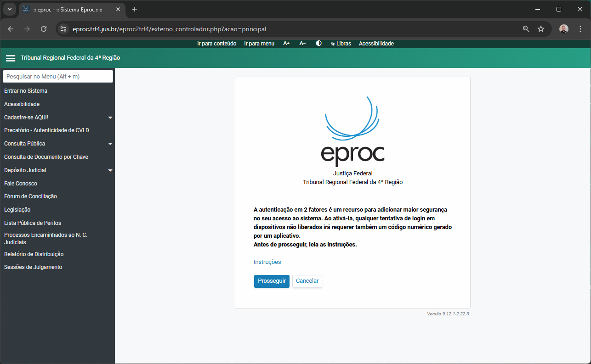Open Entrar no Sistema menu item
Image resolution: width=591 pixels, height=364 pixels.
tap(26, 91)
